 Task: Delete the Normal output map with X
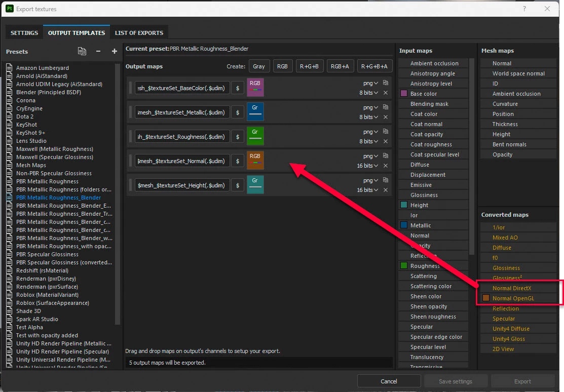pyautogui.click(x=386, y=166)
